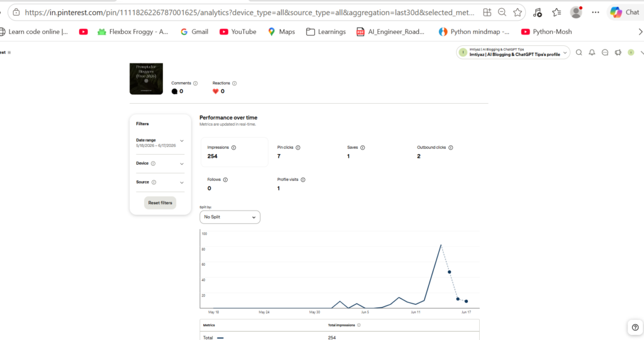Show info icon next to Source

[x=154, y=182]
